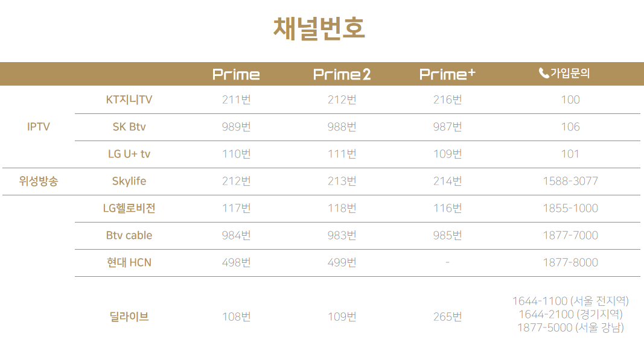Click the 딜라이브 provider label
Image resolution: width=644 pixels, height=357 pixels.
click(x=129, y=317)
